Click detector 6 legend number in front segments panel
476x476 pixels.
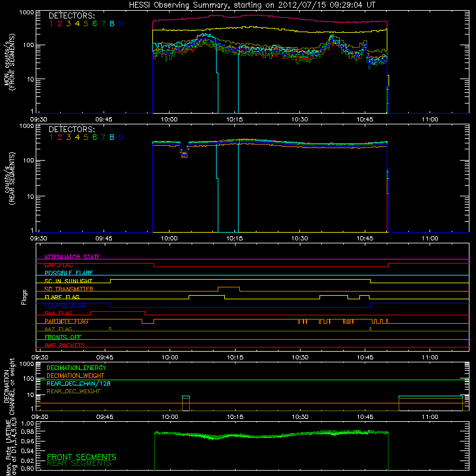pyautogui.click(x=95, y=24)
